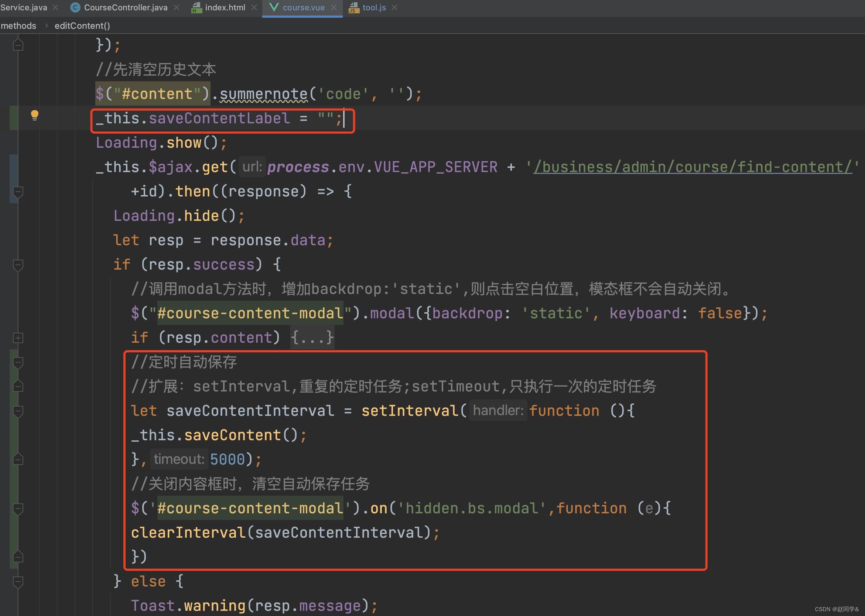Open the Service.java tab
Viewport: 865px width, 616px height.
pyautogui.click(x=24, y=8)
